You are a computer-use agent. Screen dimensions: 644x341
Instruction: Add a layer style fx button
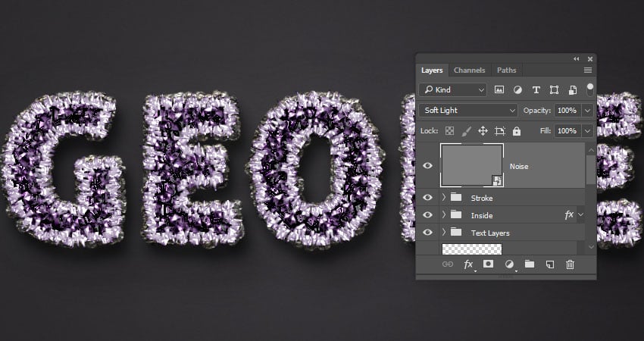click(468, 264)
